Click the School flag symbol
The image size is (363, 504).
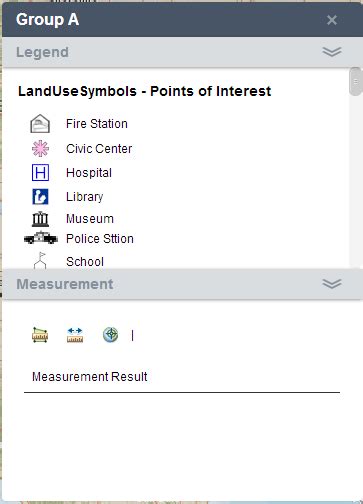click(40, 260)
